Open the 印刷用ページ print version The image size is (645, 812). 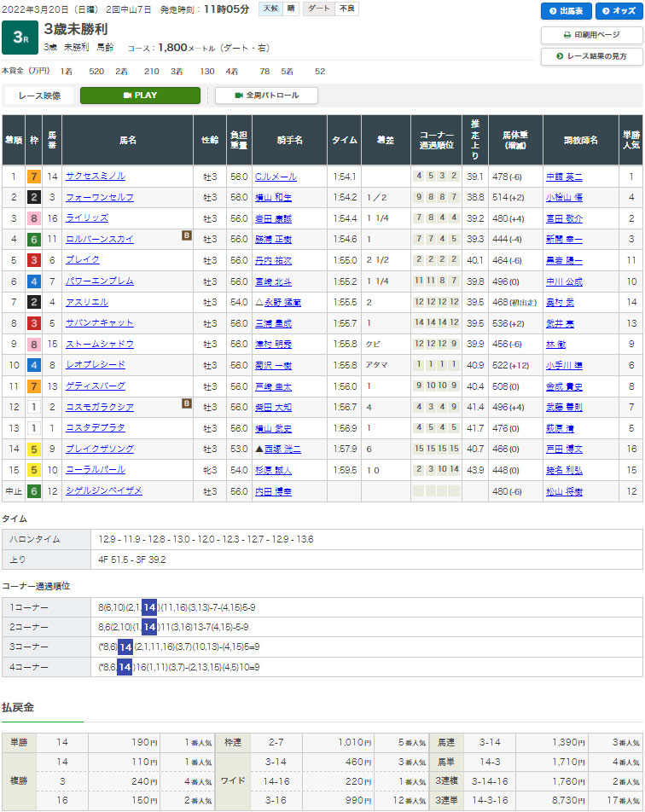[591, 35]
